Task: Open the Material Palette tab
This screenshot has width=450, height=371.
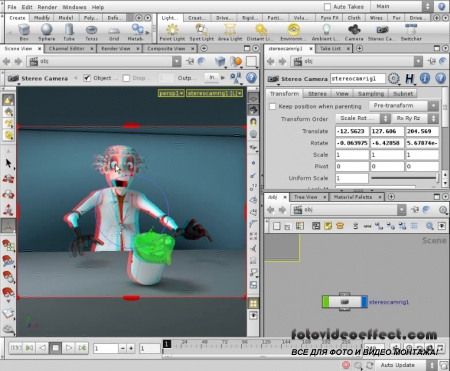Action: click(353, 197)
